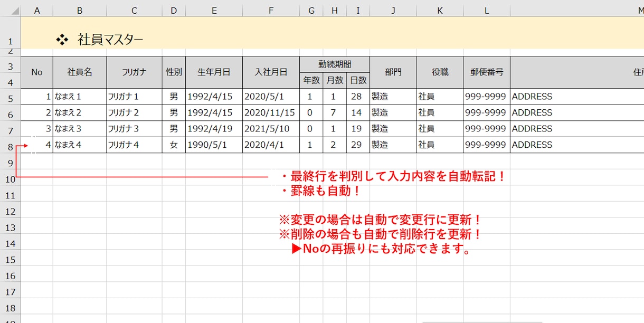The height and width of the screenshot is (323, 644).
Task: Select 999-9999 cell in なまえ2 row
Action: (487, 113)
